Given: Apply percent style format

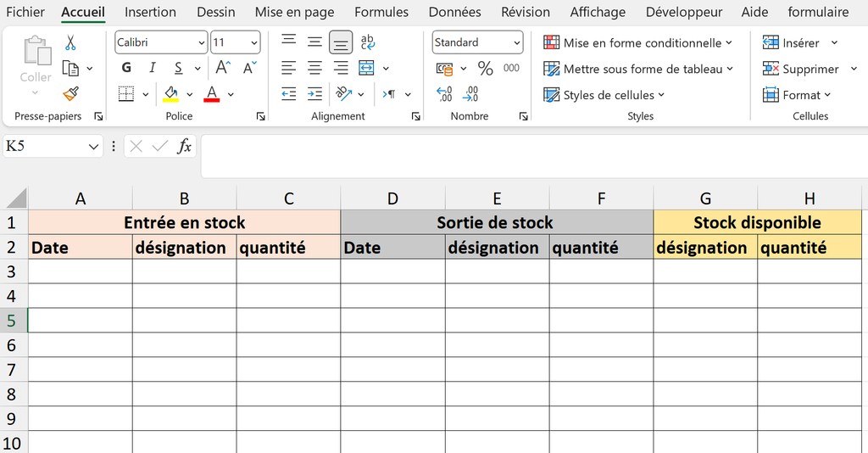Looking at the screenshot, I should (486, 68).
